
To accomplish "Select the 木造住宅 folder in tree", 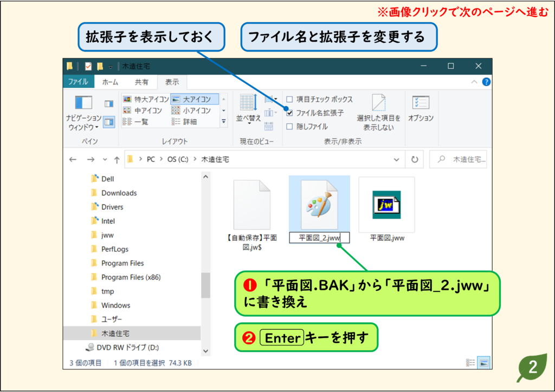I will point(115,334).
